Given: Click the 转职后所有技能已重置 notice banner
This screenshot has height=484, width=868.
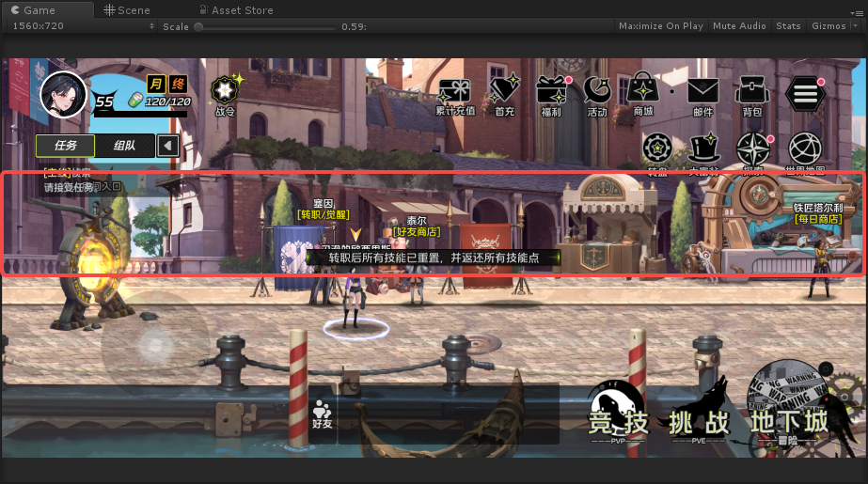Looking at the screenshot, I should click(434, 258).
